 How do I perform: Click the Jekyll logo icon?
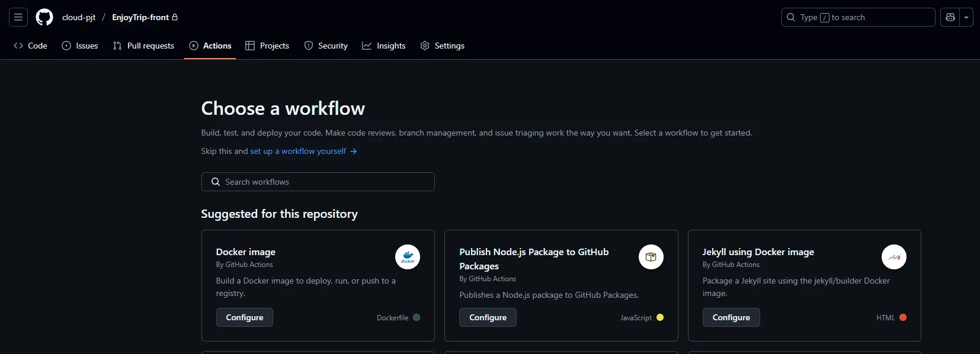(x=894, y=257)
